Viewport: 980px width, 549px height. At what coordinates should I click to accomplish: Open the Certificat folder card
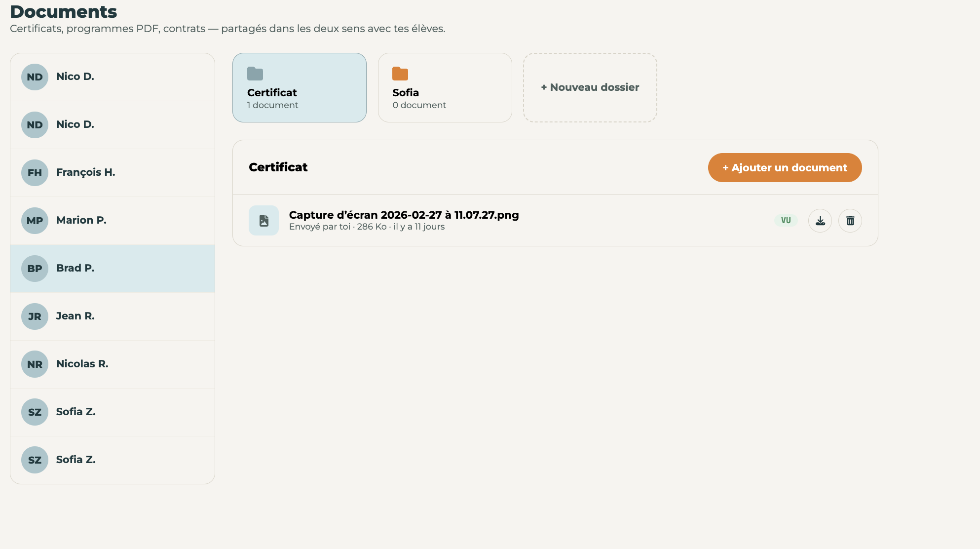(300, 87)
